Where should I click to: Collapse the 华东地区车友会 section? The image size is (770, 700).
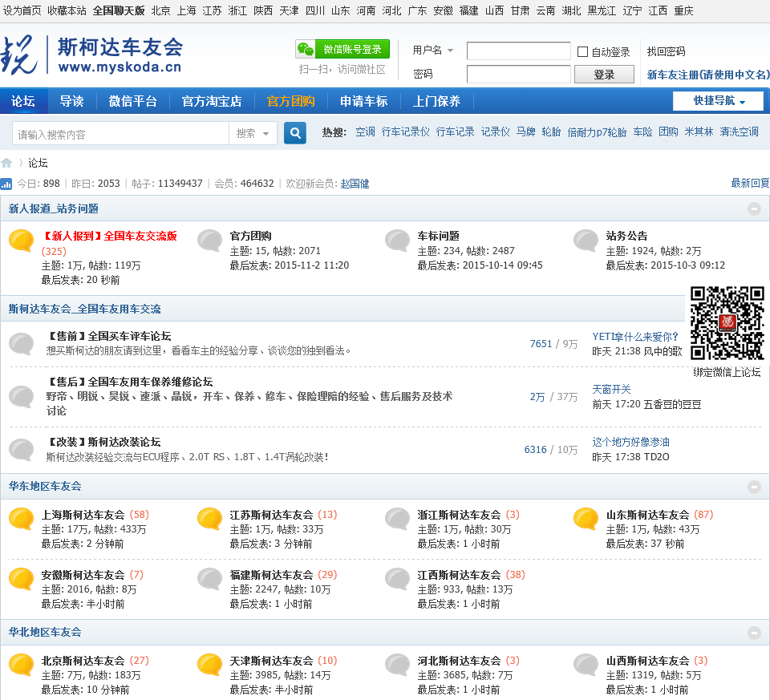coord(754,487)
